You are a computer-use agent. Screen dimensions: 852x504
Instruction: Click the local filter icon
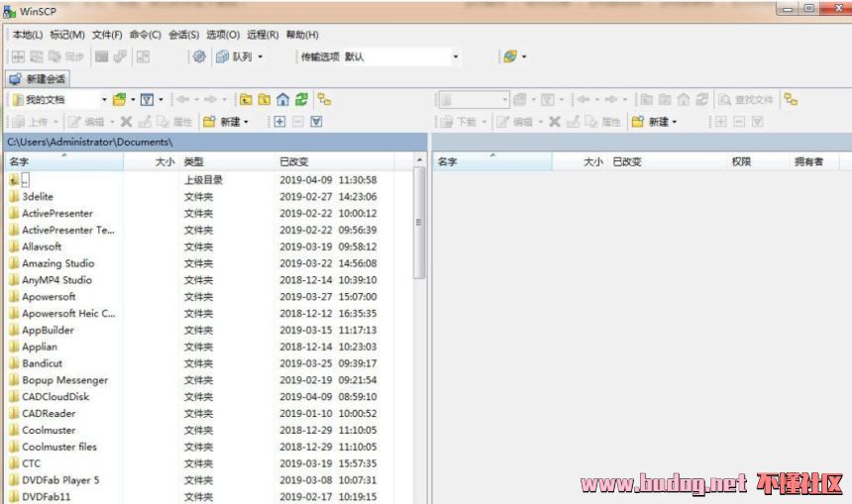coord(147,99)
